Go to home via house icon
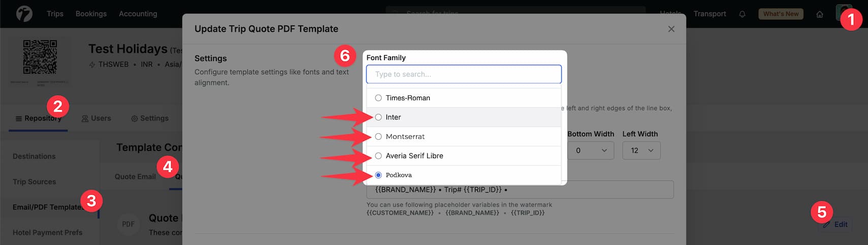Screen dimensions: 868x245 pyautogui.click(x=819, y=14)
